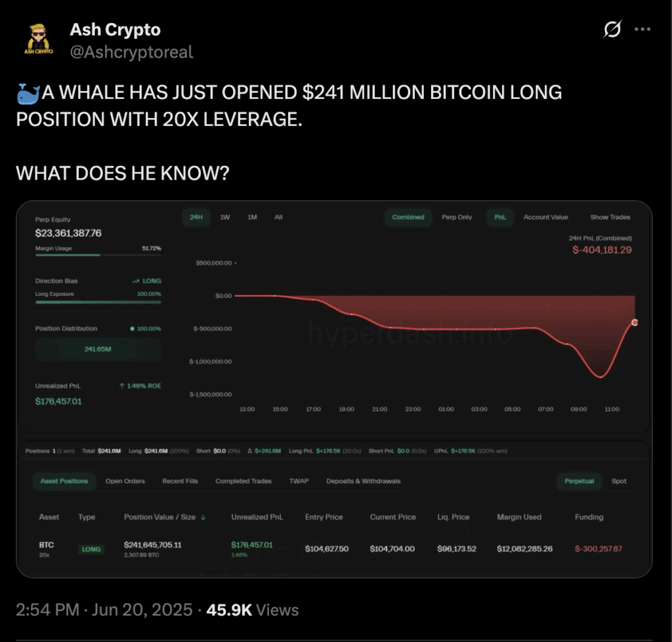Toggle the Combined view option
The height and width of the screenshot is (642, 672).
[x=408, y=217]
